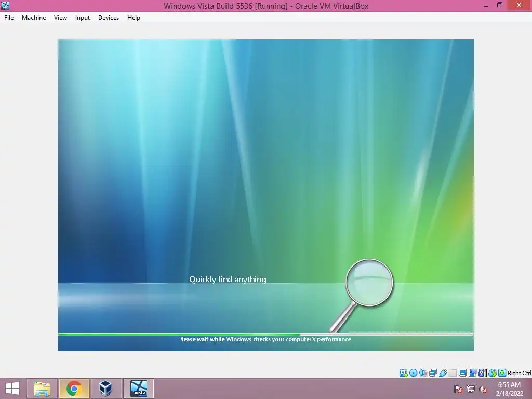Open the Machine menu
This screenshot has width=532, height=399.
tap(34, 18)
